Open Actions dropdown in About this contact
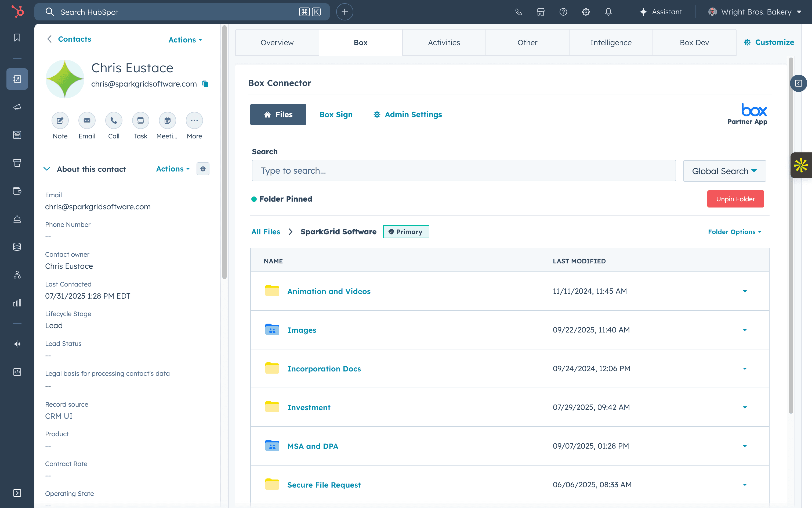The width and height of the screenshot is (812, 508). [173, 169]
